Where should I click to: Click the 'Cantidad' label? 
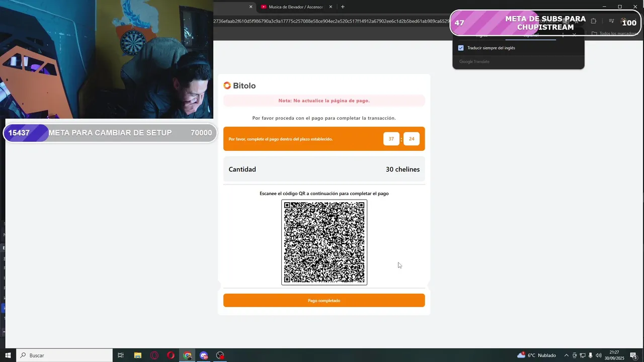point(242,169)
